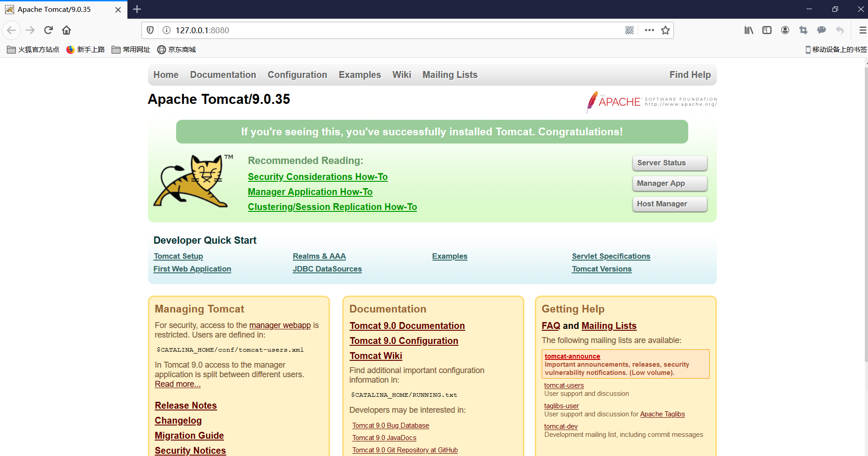The height and width of the screenshot is (456, 868).
Task: Open the Library icon in toolbar
Action: point(749,30)
